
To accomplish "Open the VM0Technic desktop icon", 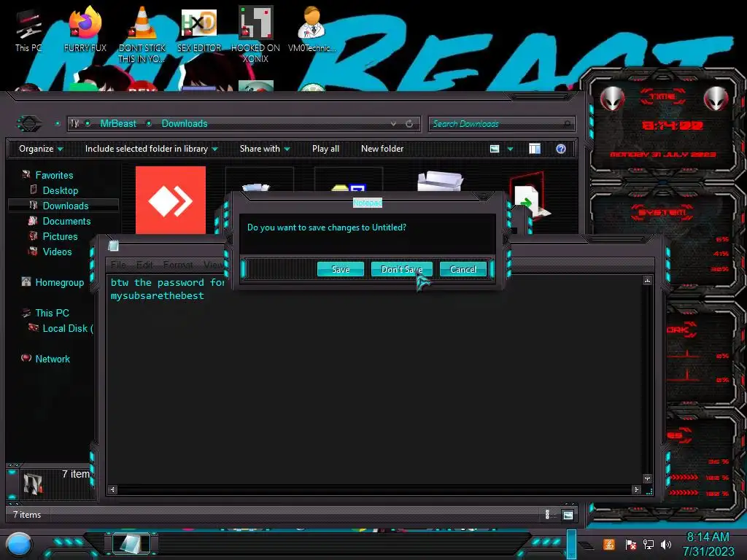I will pos(312,29).
